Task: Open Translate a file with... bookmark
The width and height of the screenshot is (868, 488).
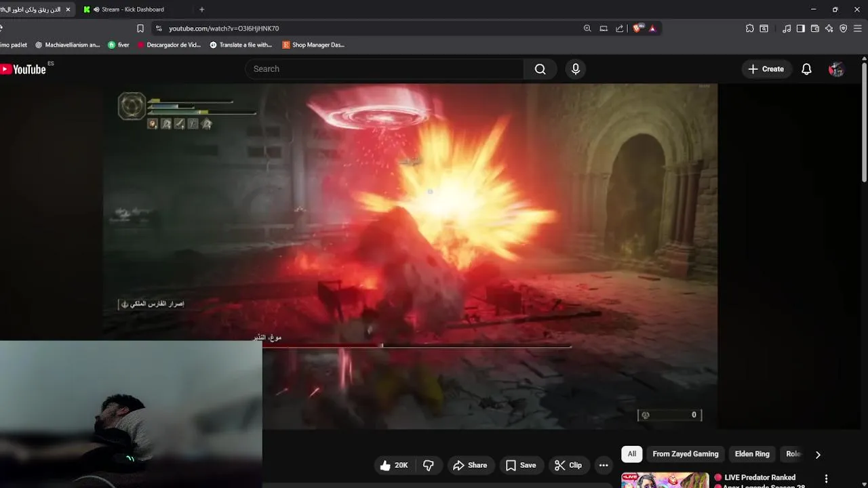Action: point(241,45)
